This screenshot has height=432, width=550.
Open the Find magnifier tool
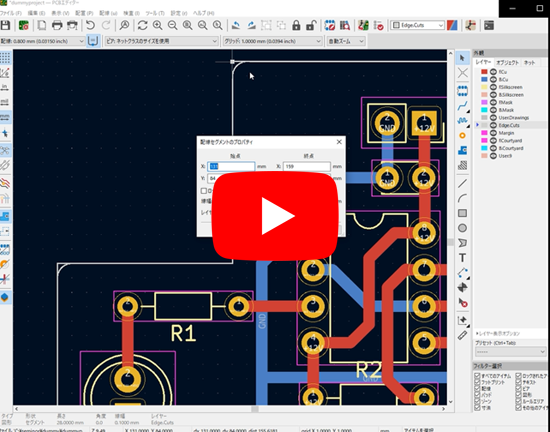tap(124, 25)
